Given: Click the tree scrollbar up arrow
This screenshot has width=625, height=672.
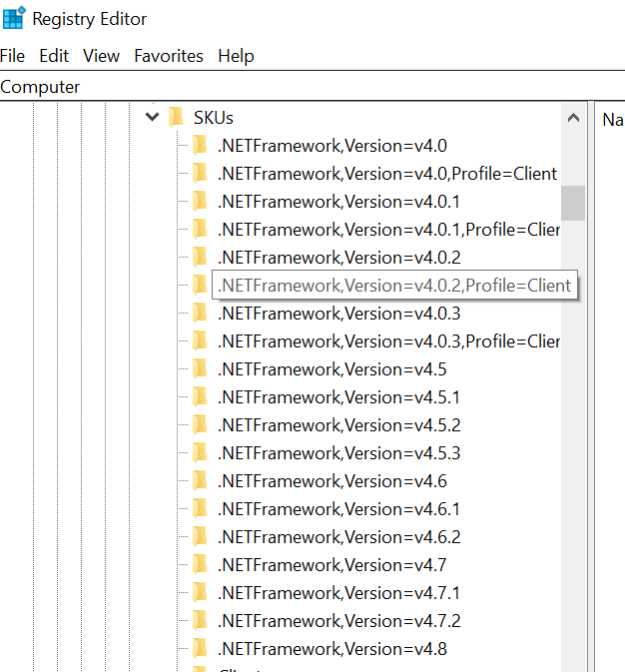Looking at the screenshot, I should pyautogui.click(x=573, y=118).
